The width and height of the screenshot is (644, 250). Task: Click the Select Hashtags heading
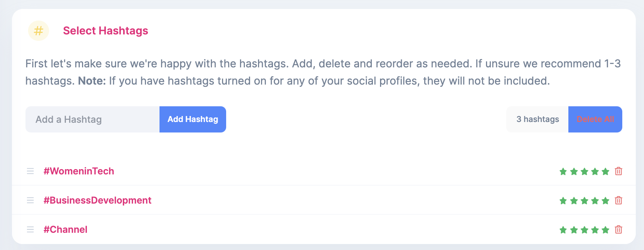coord(106,31)
